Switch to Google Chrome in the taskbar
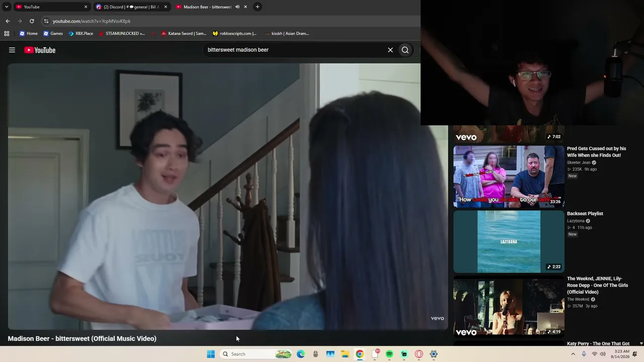 point(360,354)
